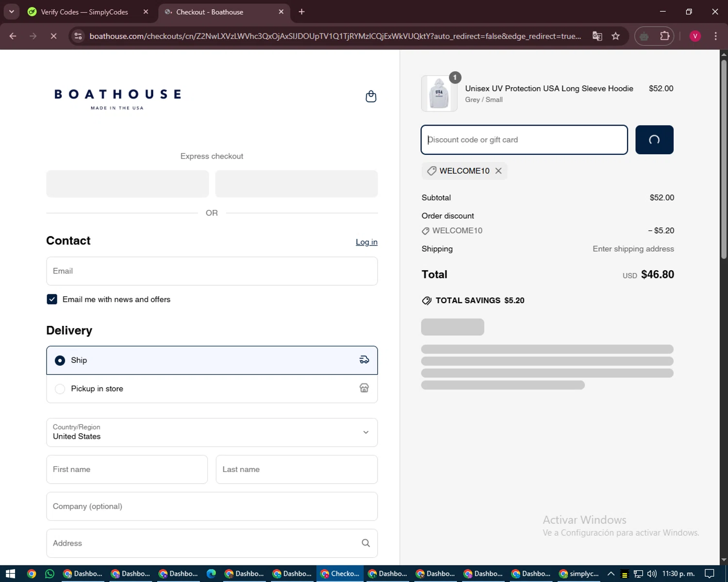Viewport: 728px width, 582px height.
Task: Click the hoodie product thumbnail
Action: click(x=439, y=93)
